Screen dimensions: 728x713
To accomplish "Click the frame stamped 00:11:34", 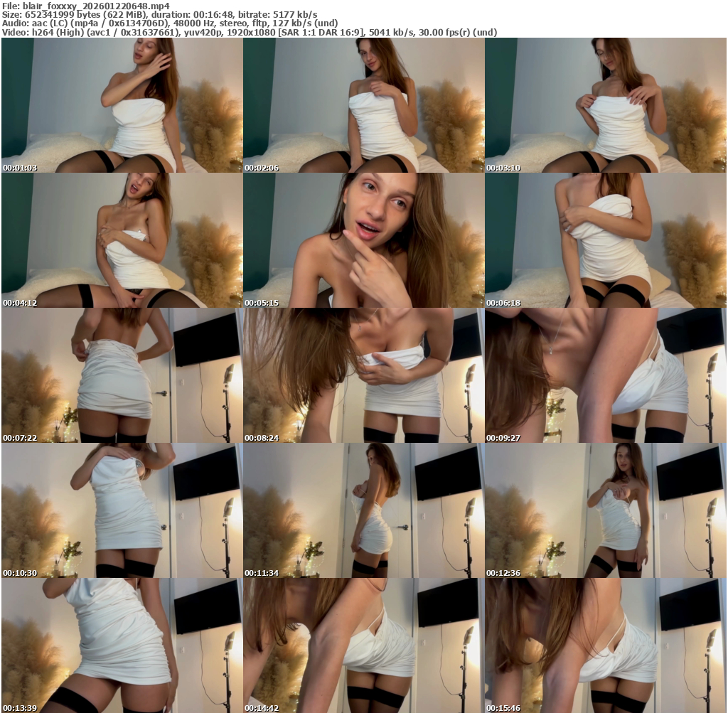I will pos(363,510).
